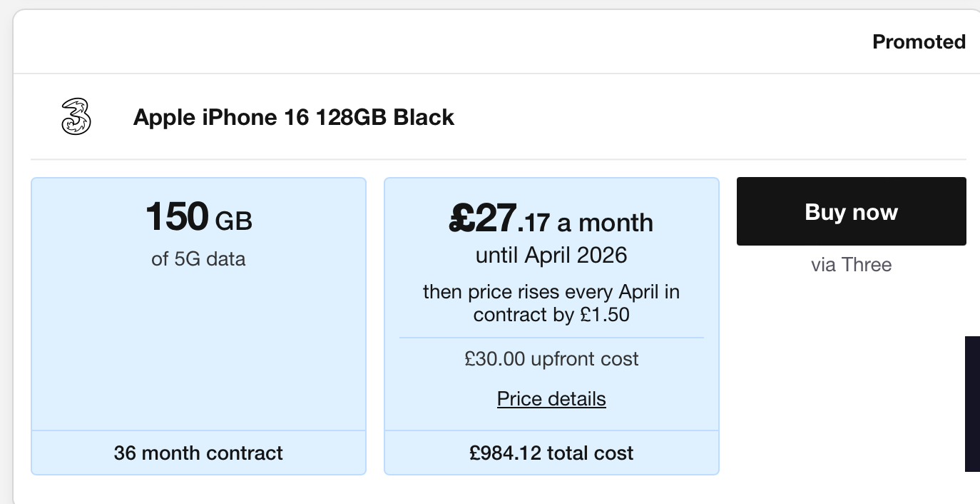Click the 'until April 2026' text

click(x=551, y=255)
